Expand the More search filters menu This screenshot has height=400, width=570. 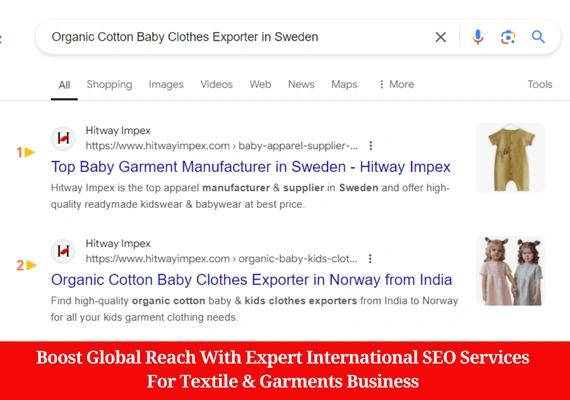396,84
